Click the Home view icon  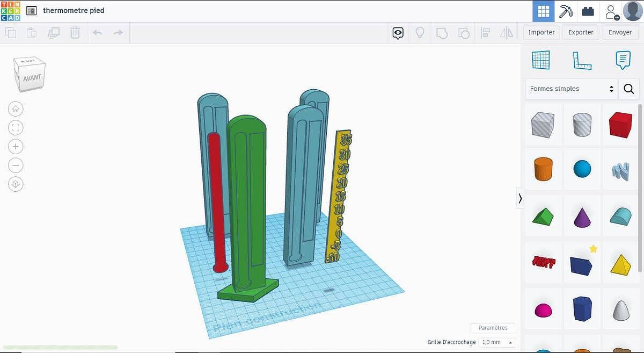[16, 109]
